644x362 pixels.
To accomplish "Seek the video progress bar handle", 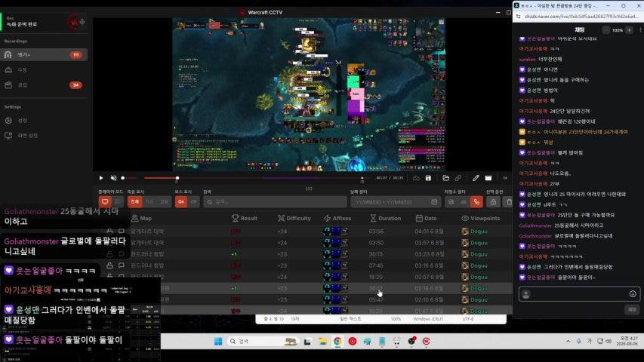I will pos(177,178).
